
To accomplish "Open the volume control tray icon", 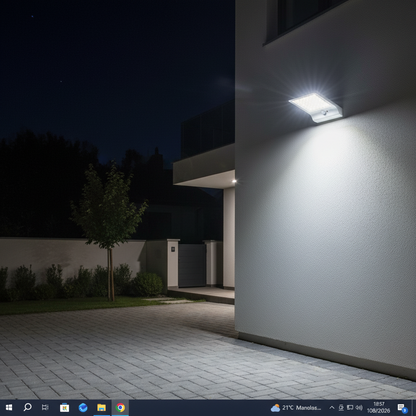I will (x=359, y=408).
